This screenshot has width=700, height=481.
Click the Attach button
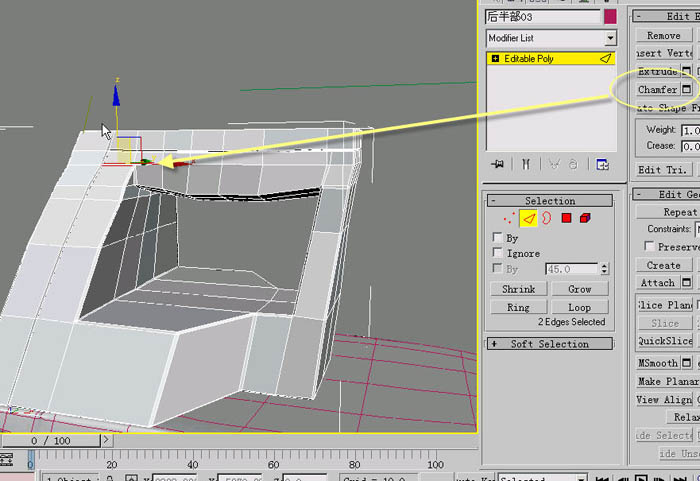click(658, 283)
